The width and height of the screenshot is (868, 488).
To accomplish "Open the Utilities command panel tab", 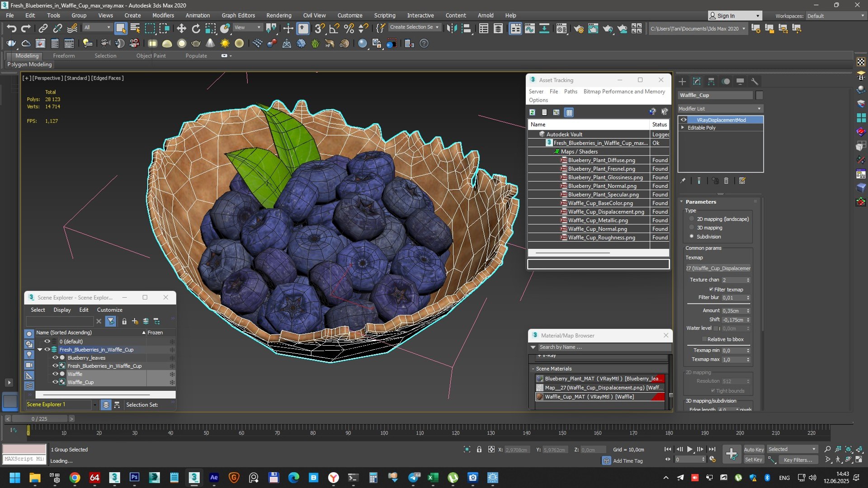I will (755, 81).
